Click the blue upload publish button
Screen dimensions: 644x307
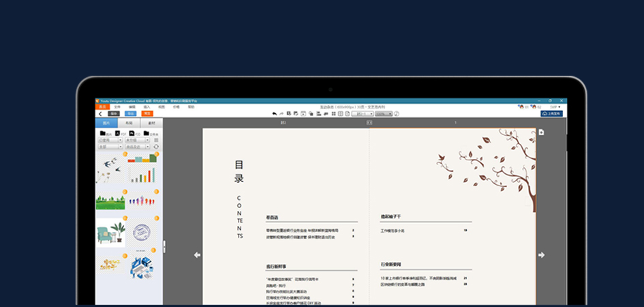551,114
